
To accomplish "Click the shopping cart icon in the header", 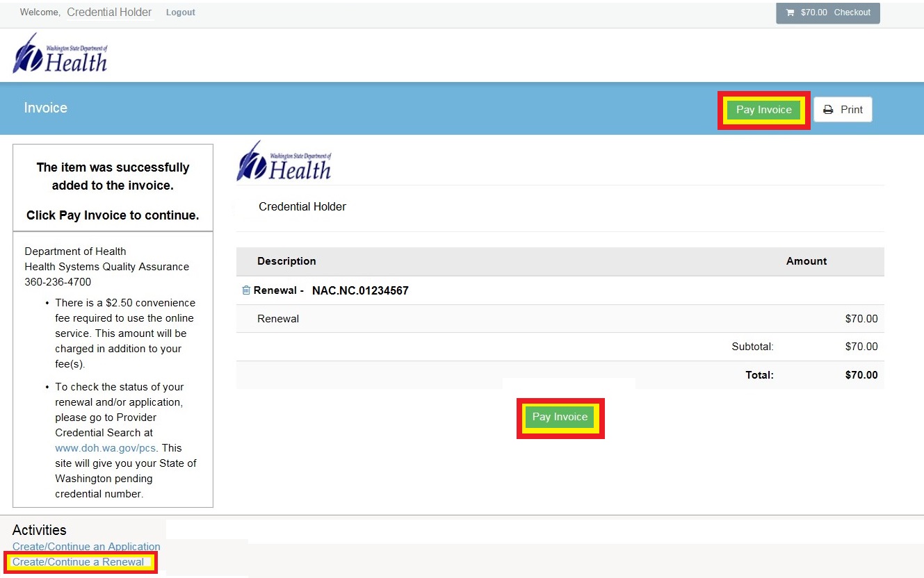I will (x=790, y=13).
